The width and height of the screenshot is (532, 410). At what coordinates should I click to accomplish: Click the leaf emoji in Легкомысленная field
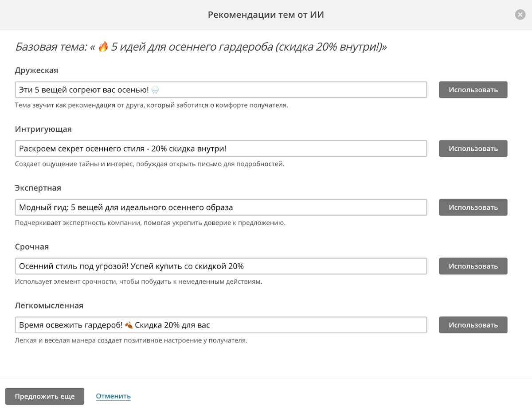[x=129, y=325]
